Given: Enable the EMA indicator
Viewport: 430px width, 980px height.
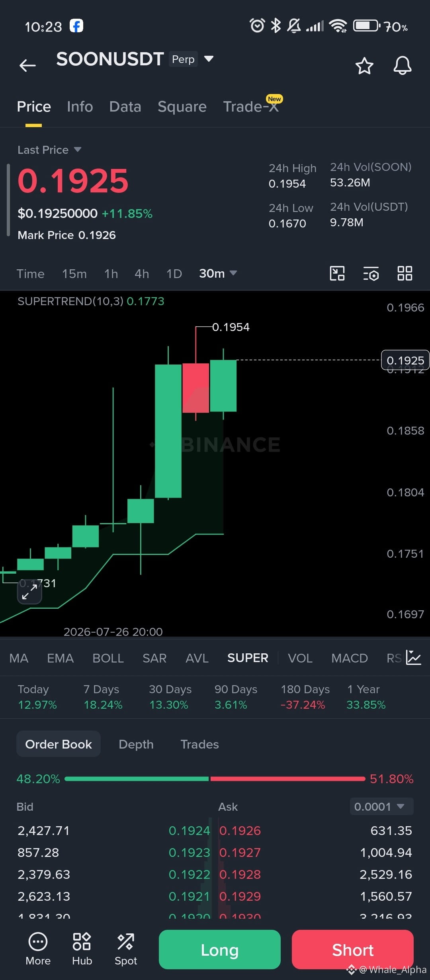Looking at the screenshot, I should click(61, 658).
